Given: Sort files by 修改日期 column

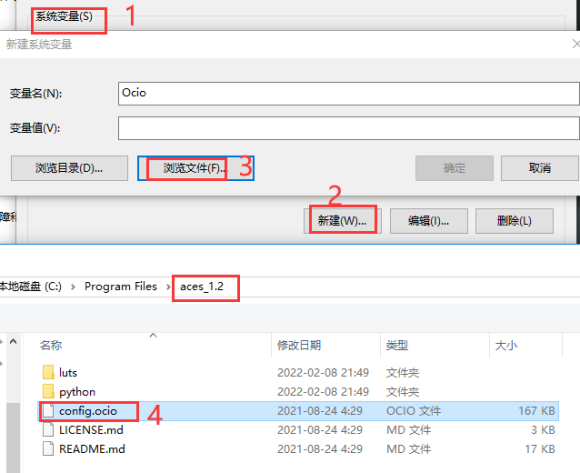Looking at the screenshot, I should (299, 345).
